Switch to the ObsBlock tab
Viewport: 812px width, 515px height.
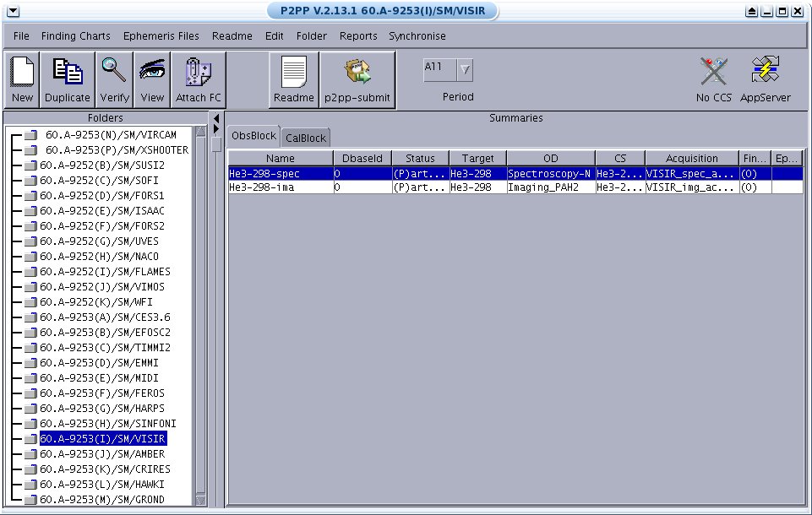[253, 136]
